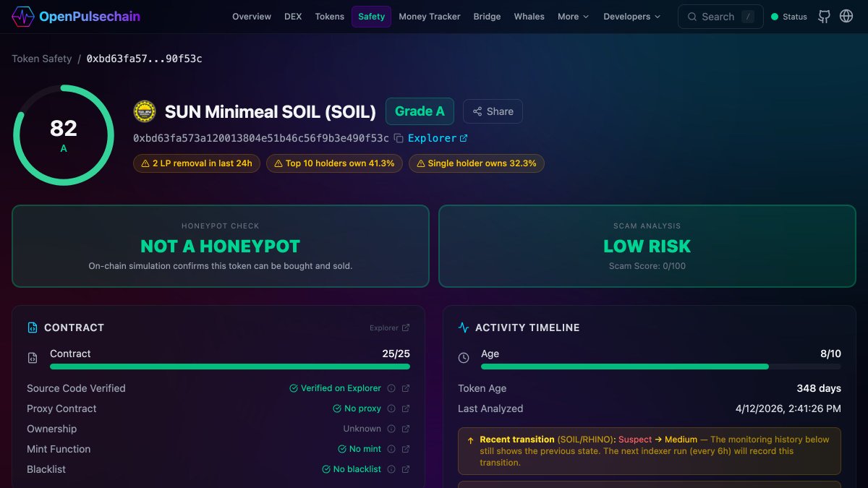Go back to Token Safety breadcrumb
Image resolution: width=868 pixels, height=488 pixels.
tap(42, 59)
